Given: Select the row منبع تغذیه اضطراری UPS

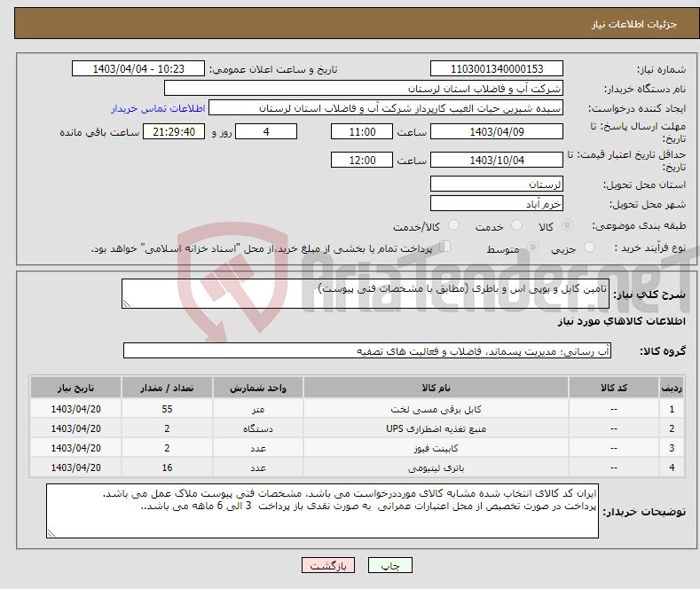Looking at the screenshot, I should (x=358, y=428).
